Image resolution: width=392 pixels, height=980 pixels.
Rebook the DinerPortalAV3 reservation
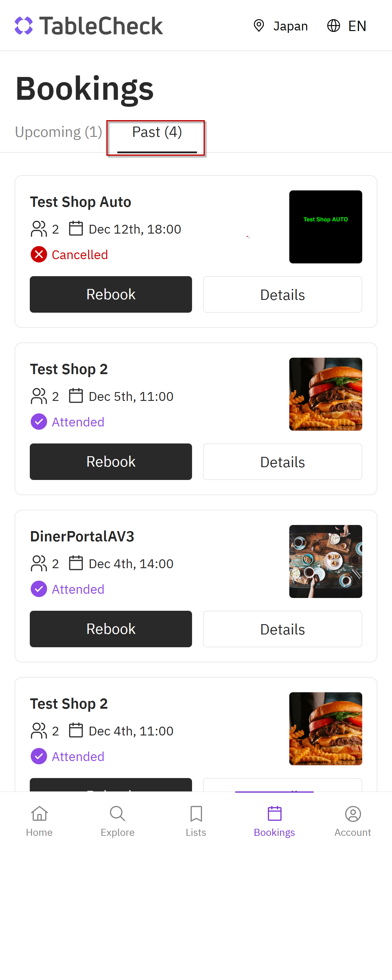[x=111, y=629]
